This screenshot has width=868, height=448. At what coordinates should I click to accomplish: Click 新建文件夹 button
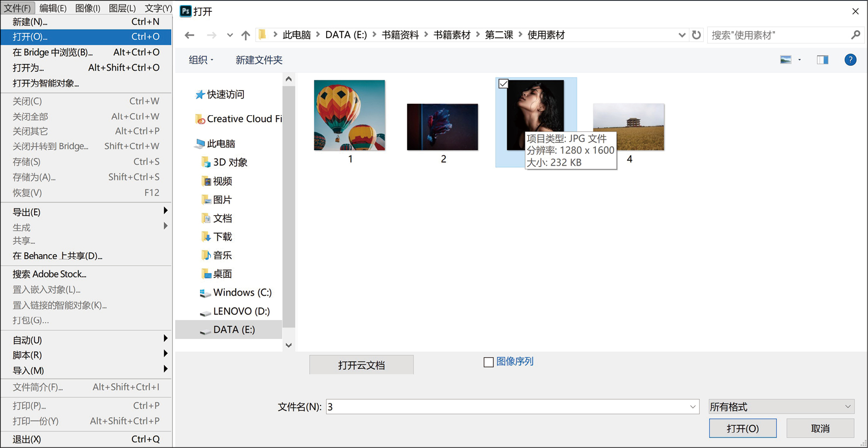(259, 60)
